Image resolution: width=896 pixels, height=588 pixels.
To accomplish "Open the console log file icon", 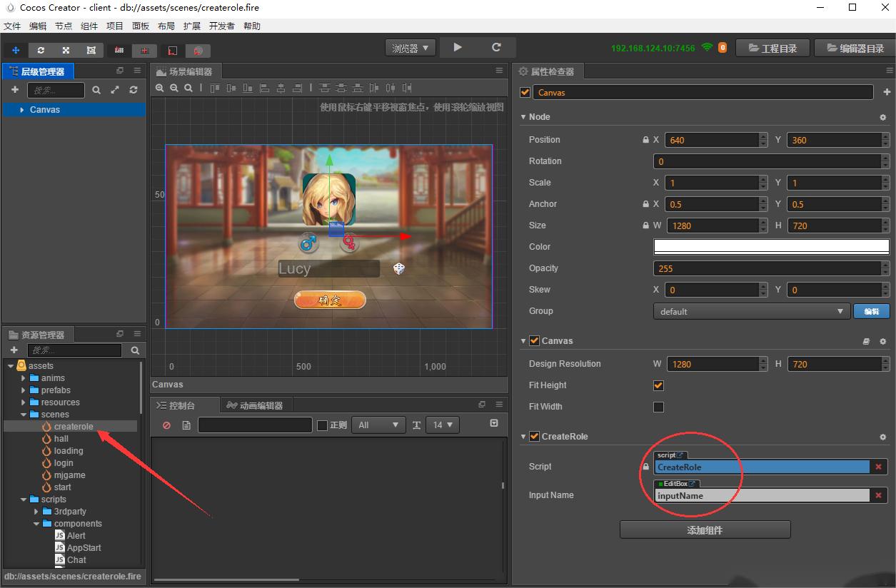I will pyautogui.click(x=186, y=425).
